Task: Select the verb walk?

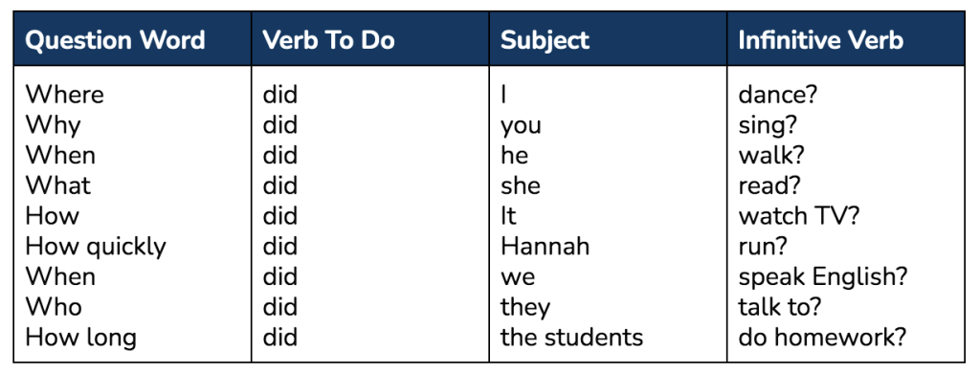Action: click(x=771, y=156)
